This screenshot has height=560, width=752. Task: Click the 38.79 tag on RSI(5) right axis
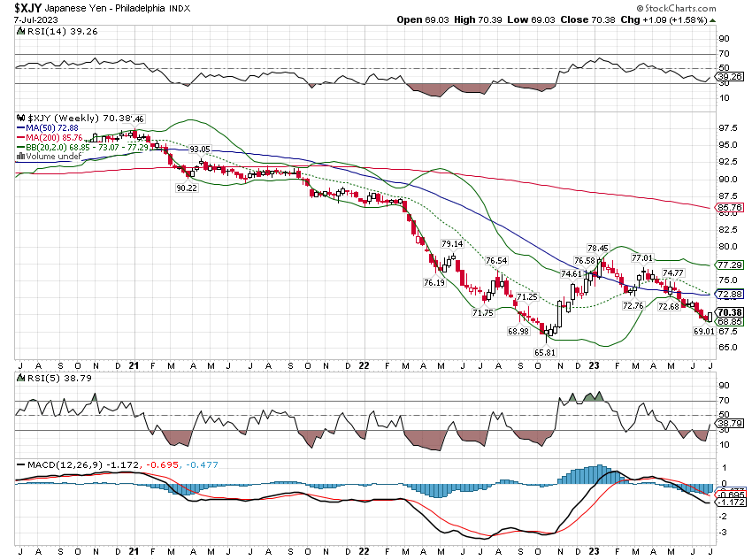pyautogui.click(x=730, y=424)
